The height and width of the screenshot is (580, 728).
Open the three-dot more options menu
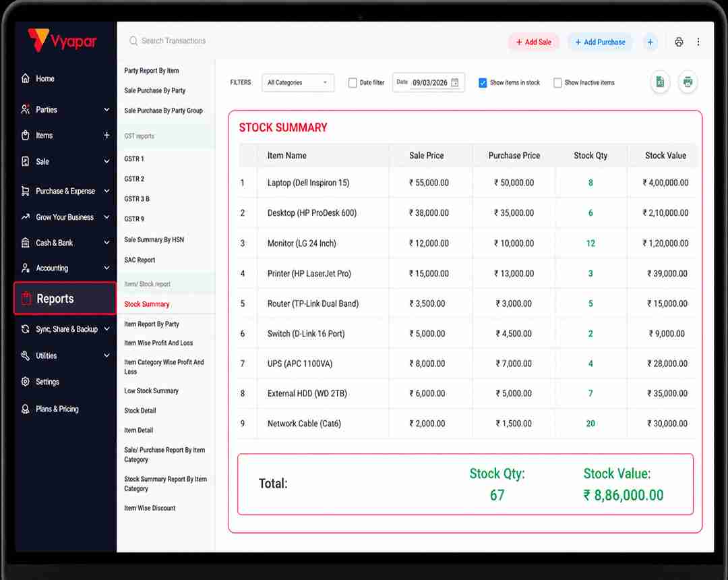[698, 42]
